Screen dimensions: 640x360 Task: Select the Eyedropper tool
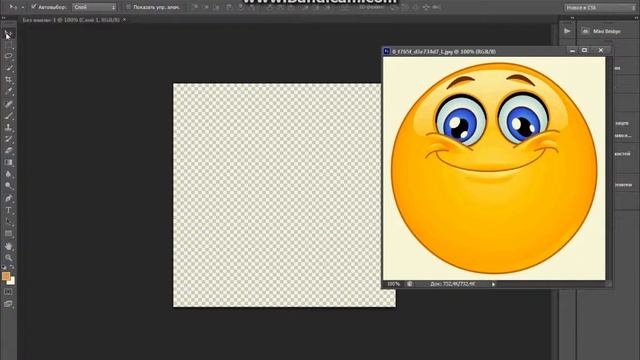click(x=9, y=91)
